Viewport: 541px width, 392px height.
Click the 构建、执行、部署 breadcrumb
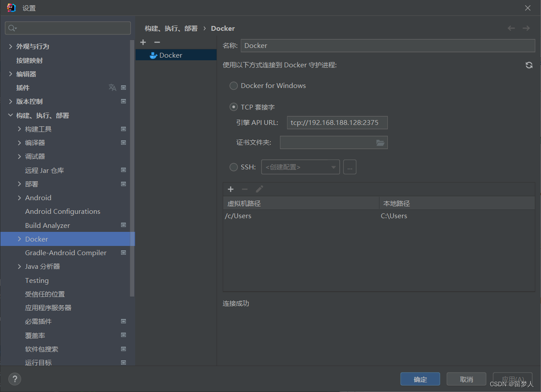(171, 28)
